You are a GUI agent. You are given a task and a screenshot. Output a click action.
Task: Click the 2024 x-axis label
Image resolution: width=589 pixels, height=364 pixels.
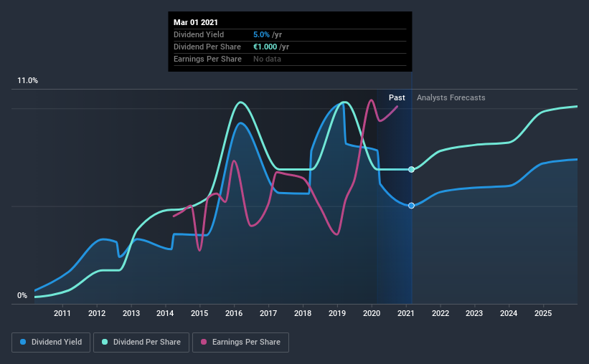pos(509,313)
